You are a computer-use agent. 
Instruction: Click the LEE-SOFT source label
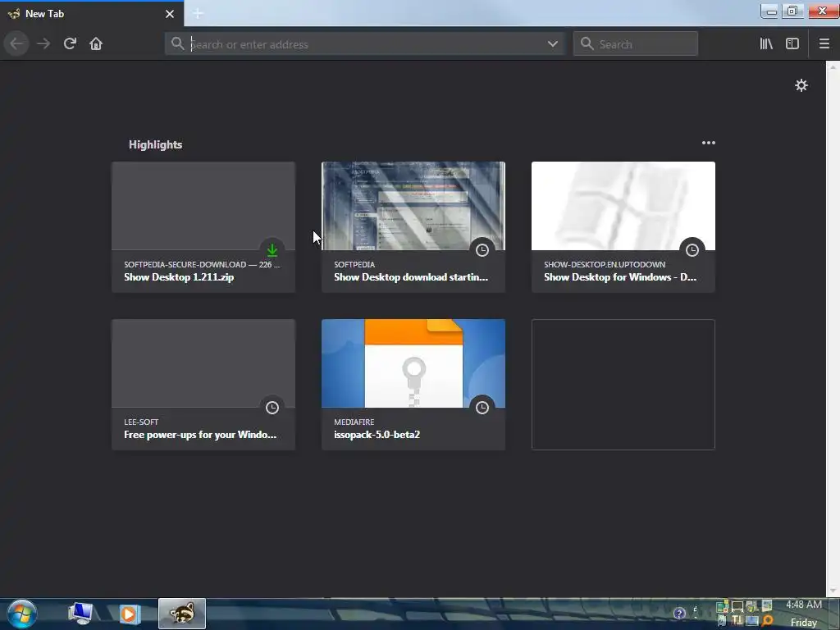[141, 422]
